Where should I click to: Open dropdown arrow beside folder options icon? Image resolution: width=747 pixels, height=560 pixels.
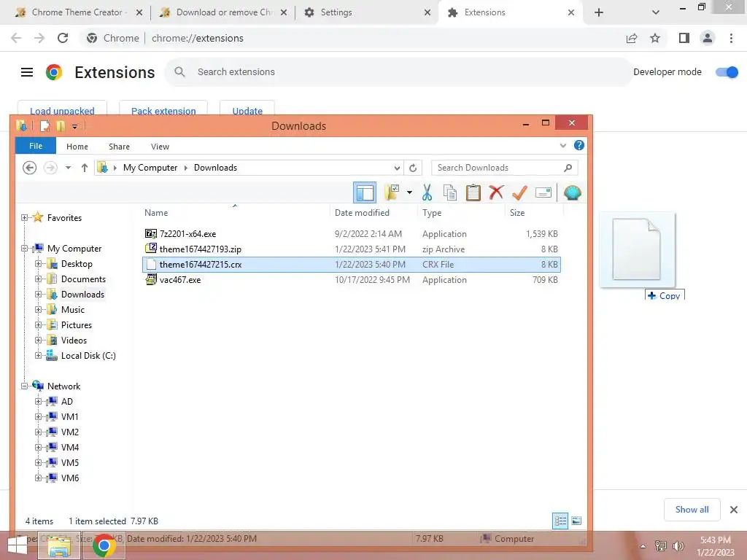click(409, 192)
